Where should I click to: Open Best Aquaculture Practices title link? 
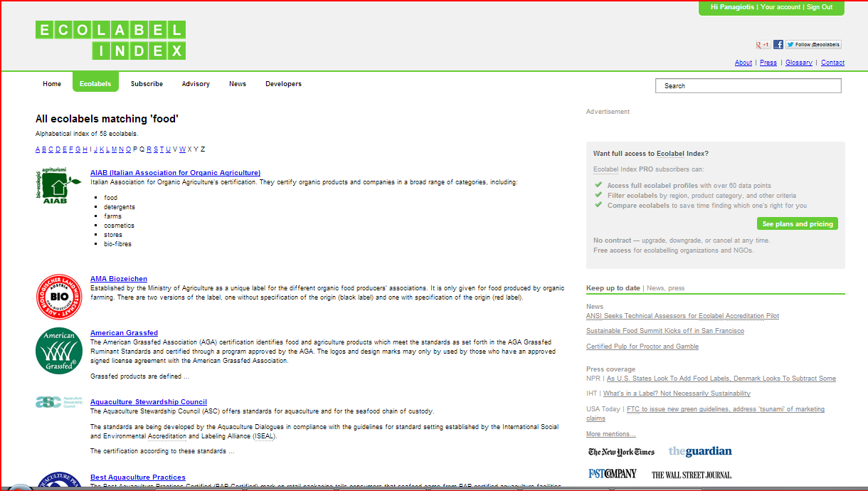[x=138, y=477]
